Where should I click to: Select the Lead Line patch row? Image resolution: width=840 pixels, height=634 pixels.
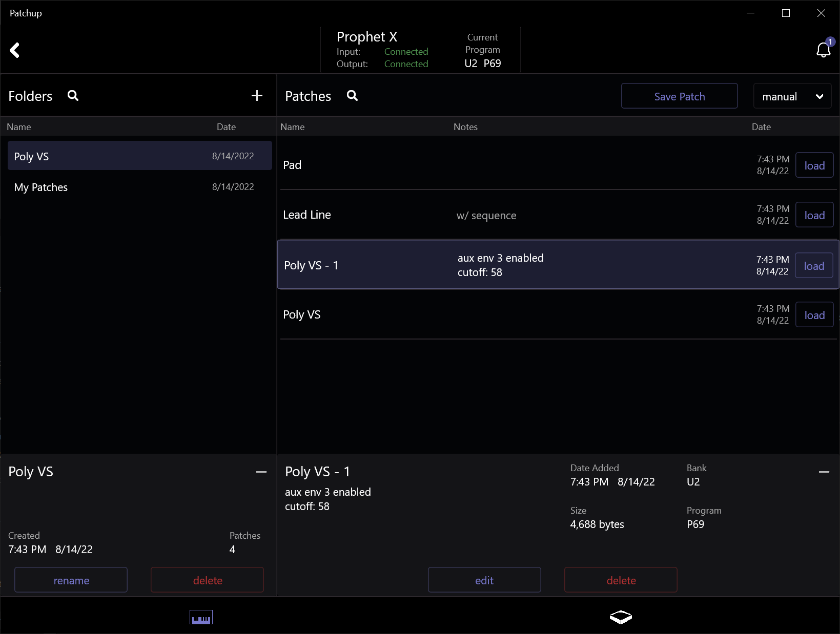(x=559, y=215)
